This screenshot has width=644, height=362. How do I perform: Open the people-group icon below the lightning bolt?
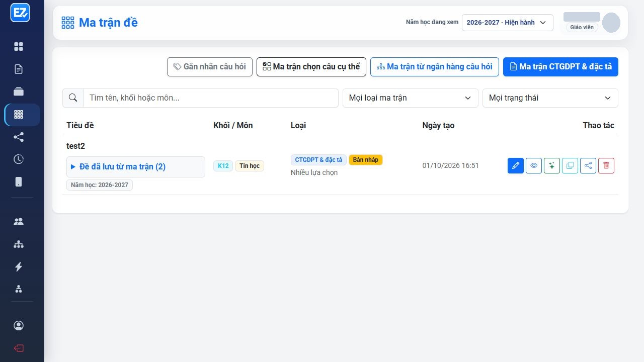coord(19,289)
